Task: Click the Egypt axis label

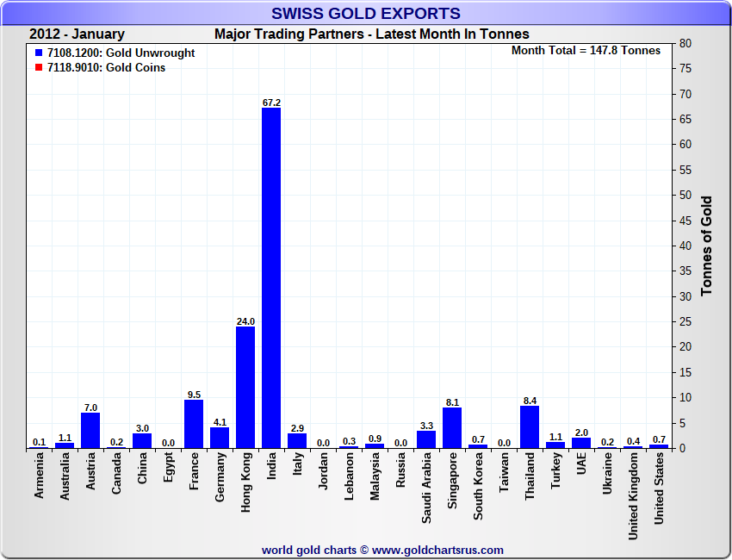Action: point(169,467)
